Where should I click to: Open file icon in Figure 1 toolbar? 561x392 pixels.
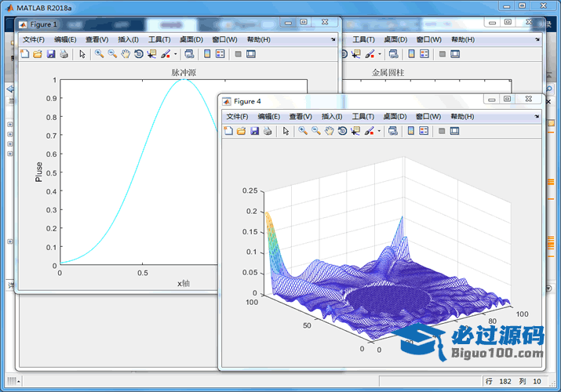(38, 54)
